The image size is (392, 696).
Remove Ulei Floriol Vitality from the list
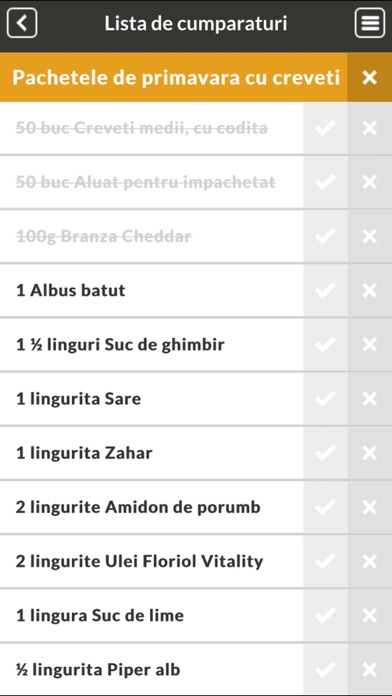[369, 562]
